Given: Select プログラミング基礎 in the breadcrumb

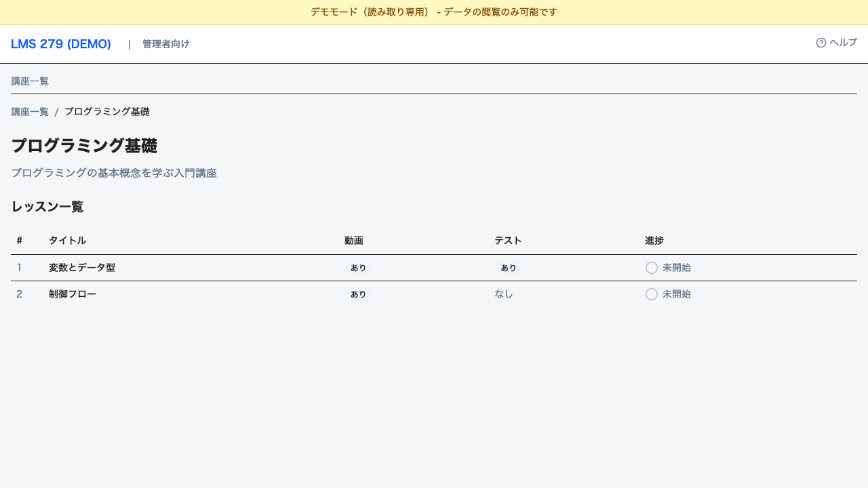Looking at the screenshot, I should tap(106, 111).
